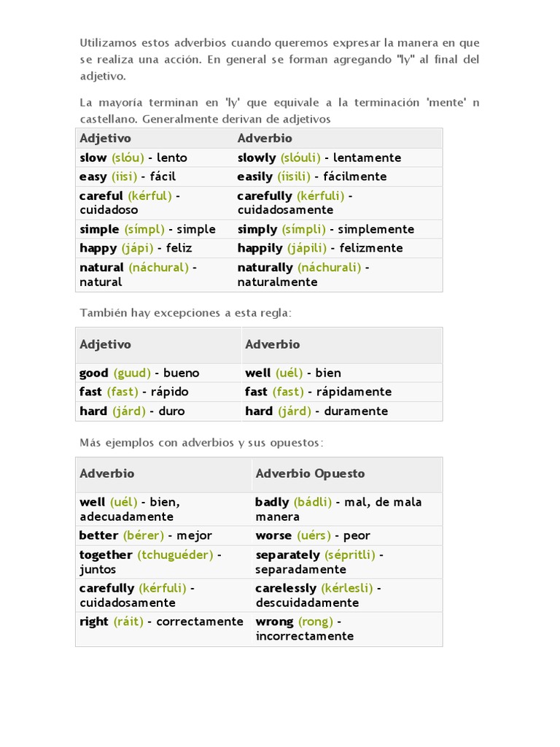Click the 'Adjetivo' header in first table
Image resolution: width=560 pixels, height=747 pixels.
(x=105, y=138)
